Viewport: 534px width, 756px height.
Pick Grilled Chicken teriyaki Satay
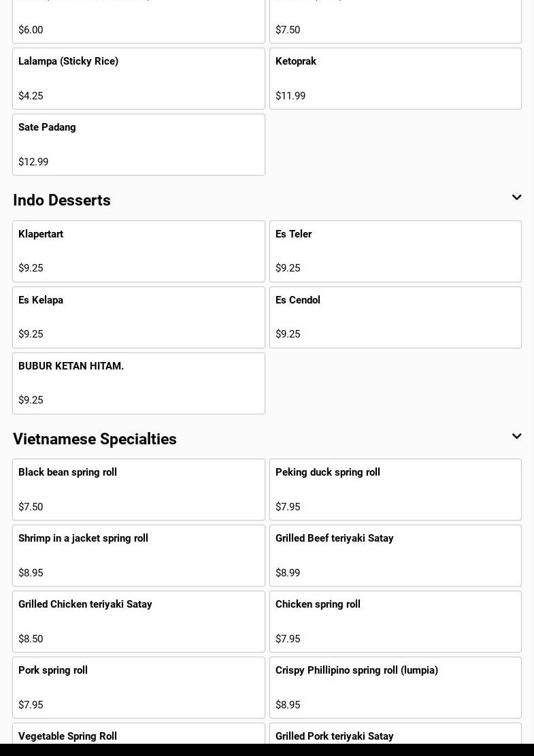click(138, 621)
